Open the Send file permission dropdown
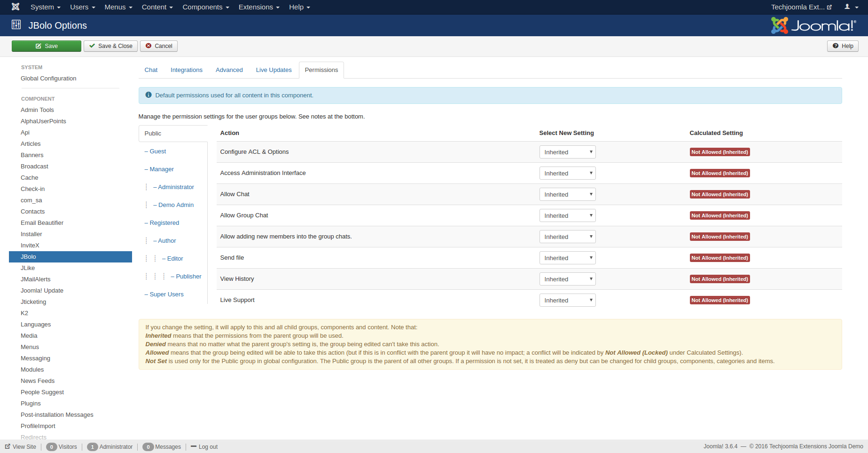The image size is (868, 453). pyautogui.click(x=567, y=258)
